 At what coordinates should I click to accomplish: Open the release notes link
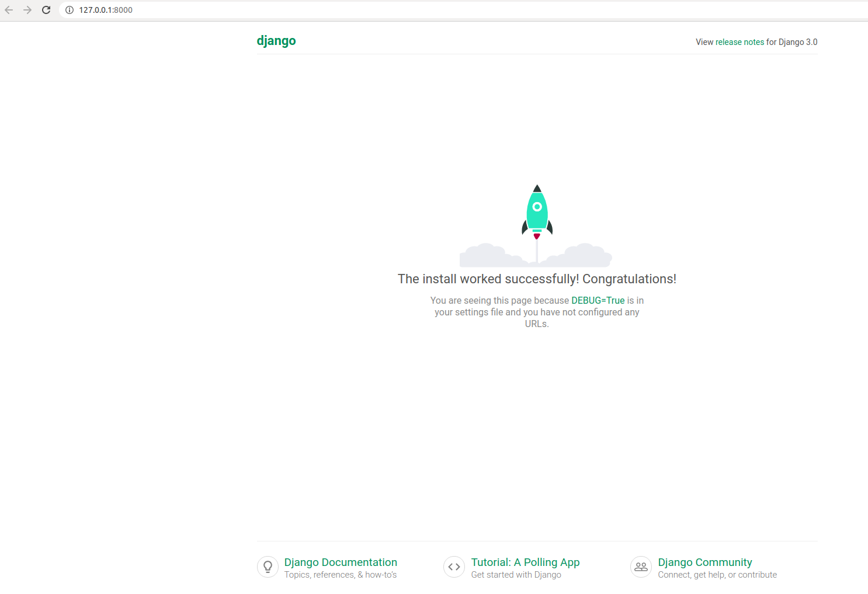tap(739, 42)
